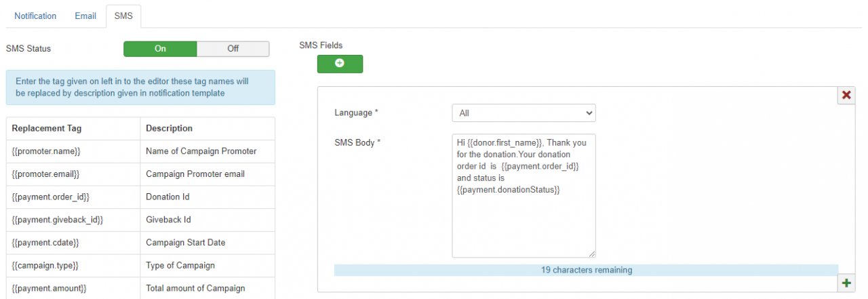Turn SMS Status On
Viewport: 868px width, 299px height.
(160, 49)
